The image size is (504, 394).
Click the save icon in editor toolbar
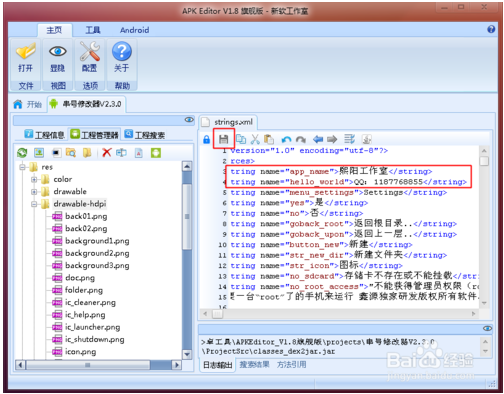coord(223,139)
